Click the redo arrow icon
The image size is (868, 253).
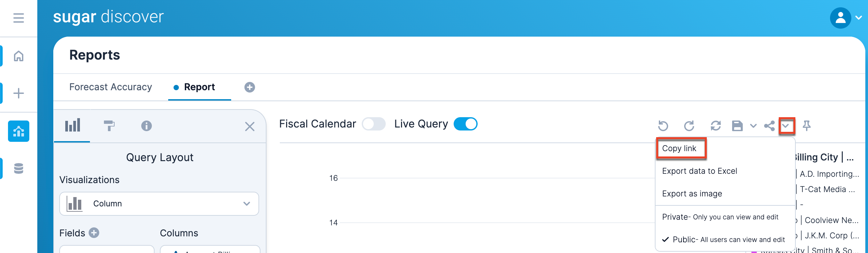click(x=689, y=126)
